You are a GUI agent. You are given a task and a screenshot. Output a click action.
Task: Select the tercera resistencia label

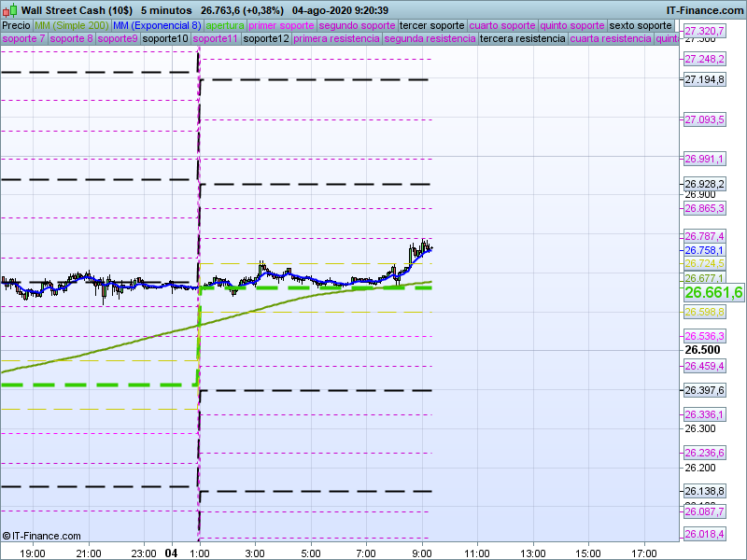[522, 39]
